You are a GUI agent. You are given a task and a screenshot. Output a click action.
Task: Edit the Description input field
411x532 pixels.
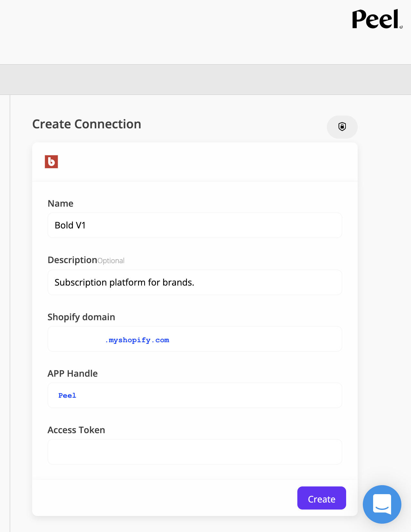tap(195, 282)
